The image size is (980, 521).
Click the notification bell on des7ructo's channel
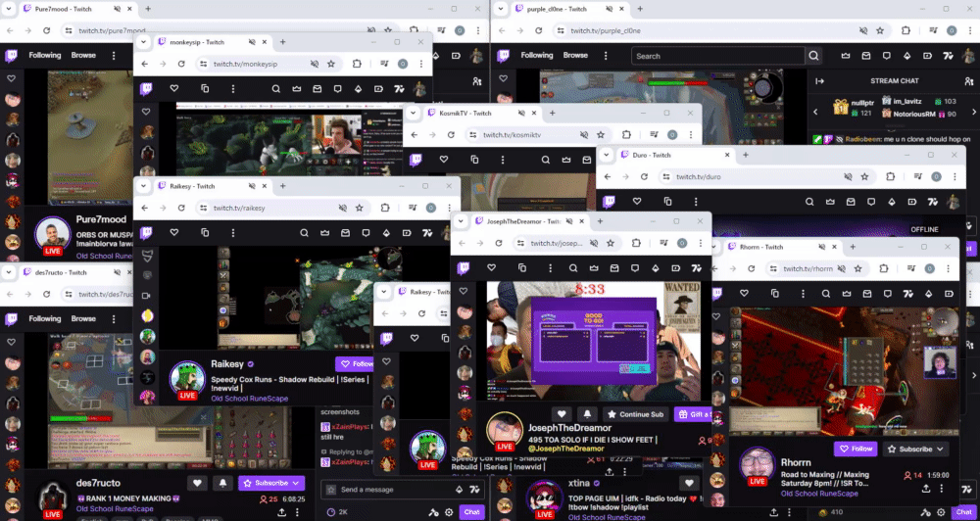(222, 483)
